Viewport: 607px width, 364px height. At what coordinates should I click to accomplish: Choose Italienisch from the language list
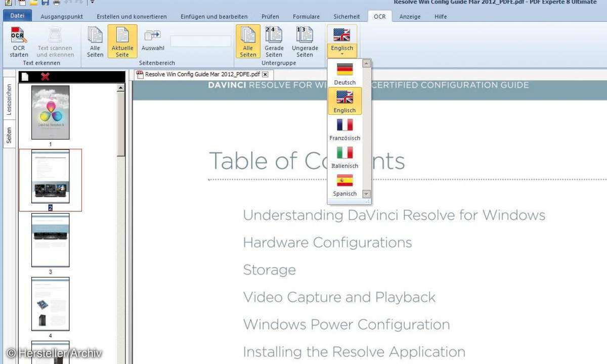(x=345, y=157)
